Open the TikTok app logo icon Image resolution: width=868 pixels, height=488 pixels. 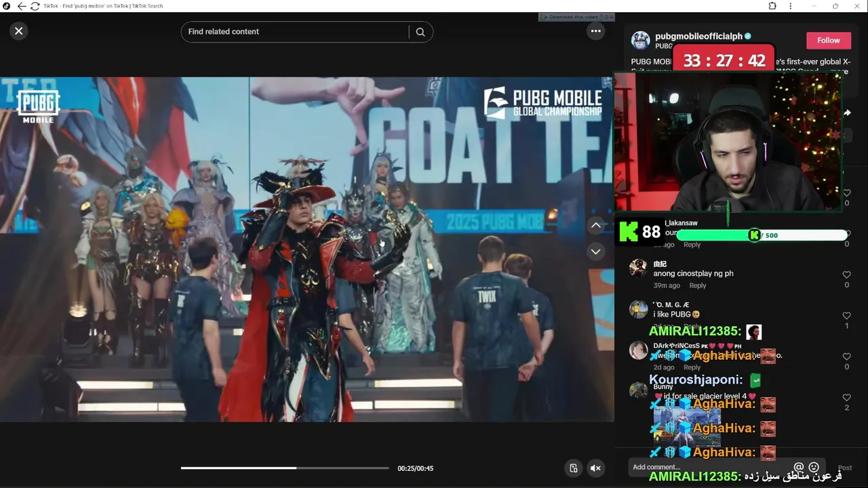6,6
